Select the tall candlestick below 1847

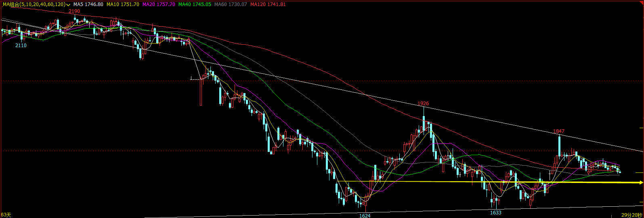[559, 146]
